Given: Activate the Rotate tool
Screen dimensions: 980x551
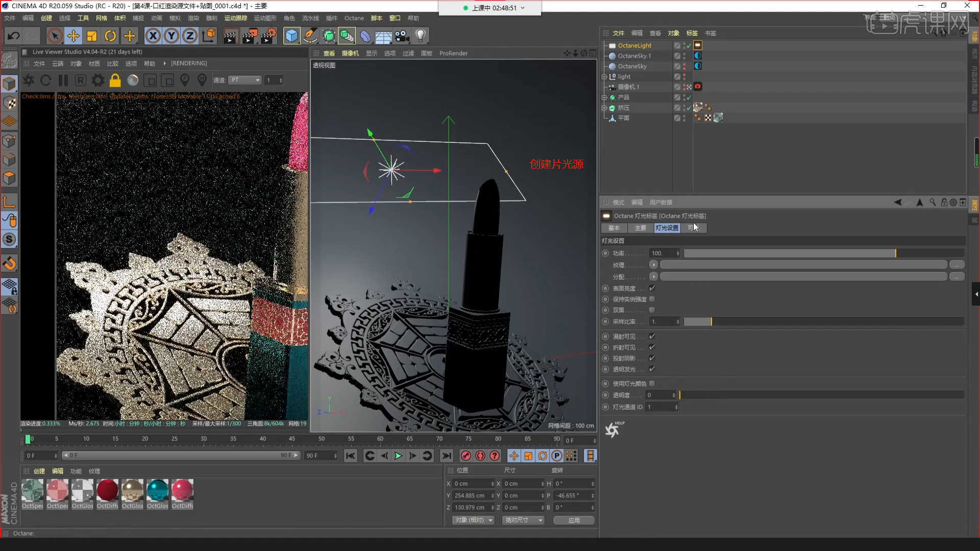Looking at the screenshot, I should tap(110, 36).
